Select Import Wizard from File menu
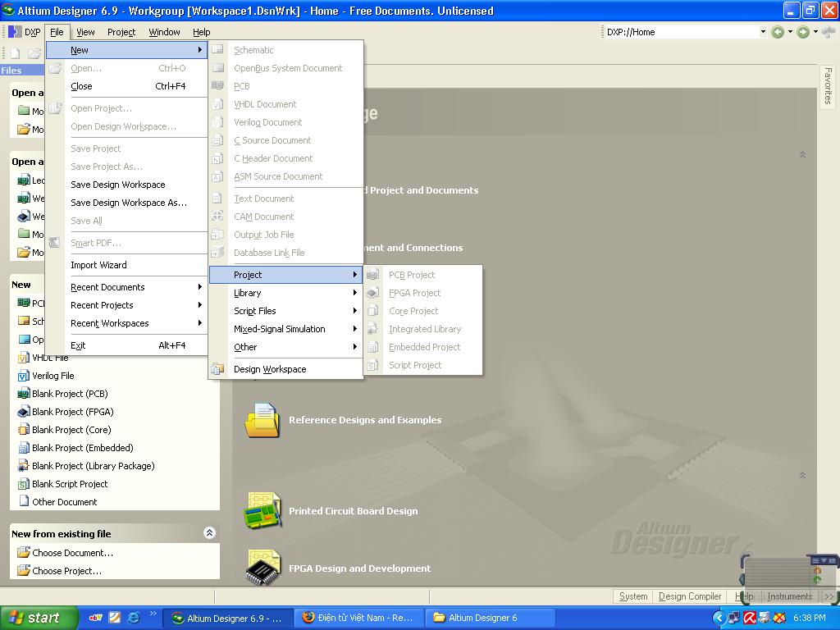 [127, 265]
